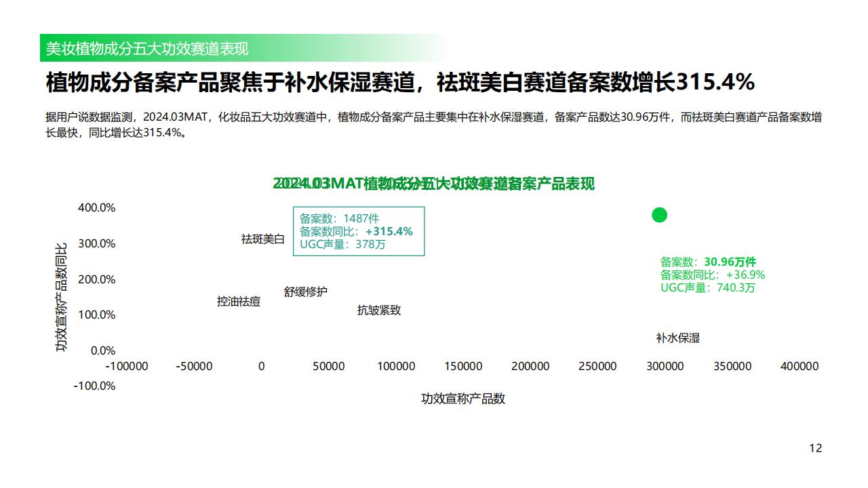This screenshot has width=868, height=488.
Task: Click the UGC声量：378万 line
Action: coord(343,244)
